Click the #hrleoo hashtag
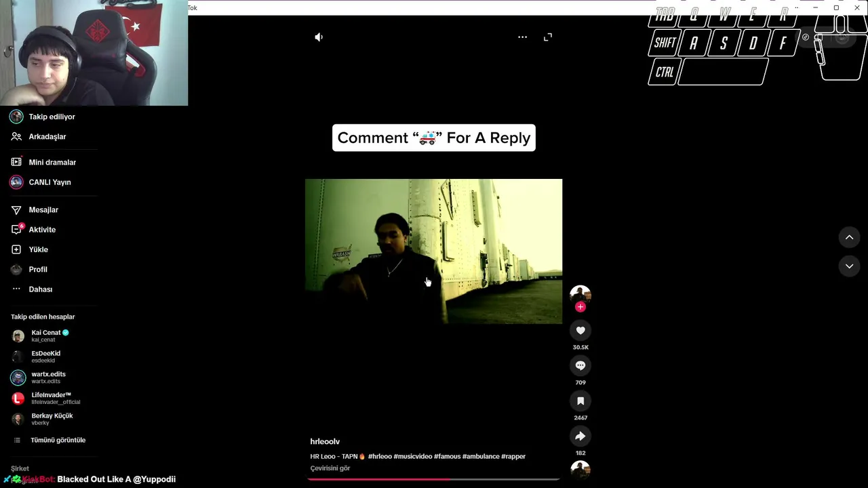The image size is (868, 488). coord(380,457)
